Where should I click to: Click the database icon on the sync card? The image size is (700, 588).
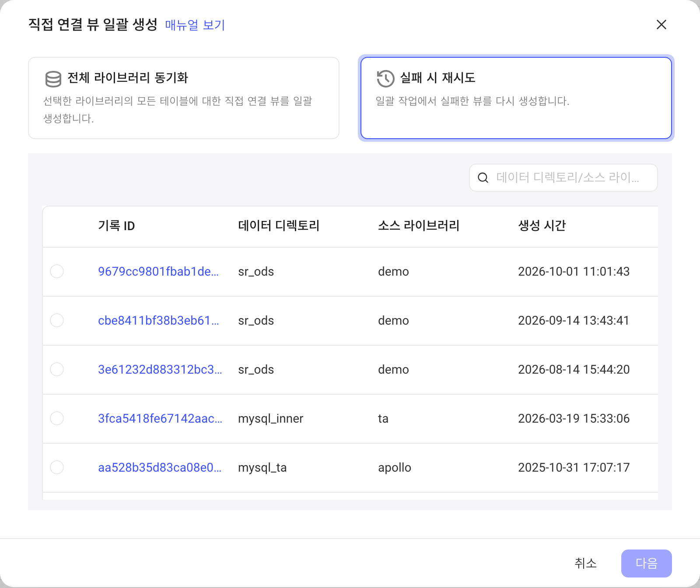[x=53, y=79]
